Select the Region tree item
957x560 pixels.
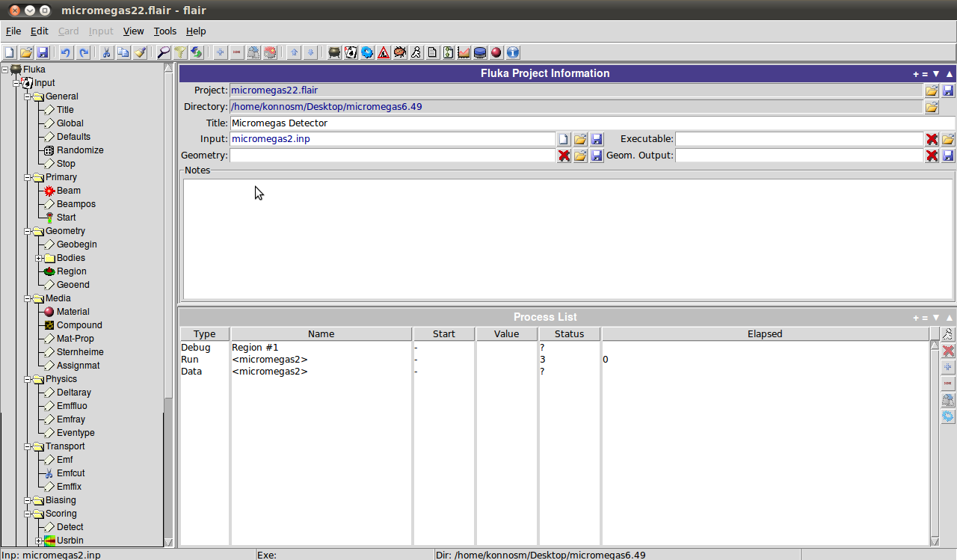[71, 271]
